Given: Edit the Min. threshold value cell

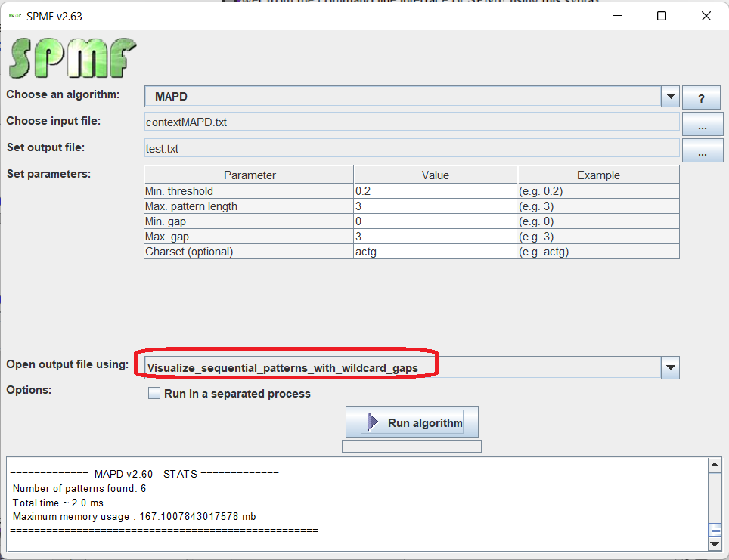Looking at the screenshot, I should tap(435, 191).
